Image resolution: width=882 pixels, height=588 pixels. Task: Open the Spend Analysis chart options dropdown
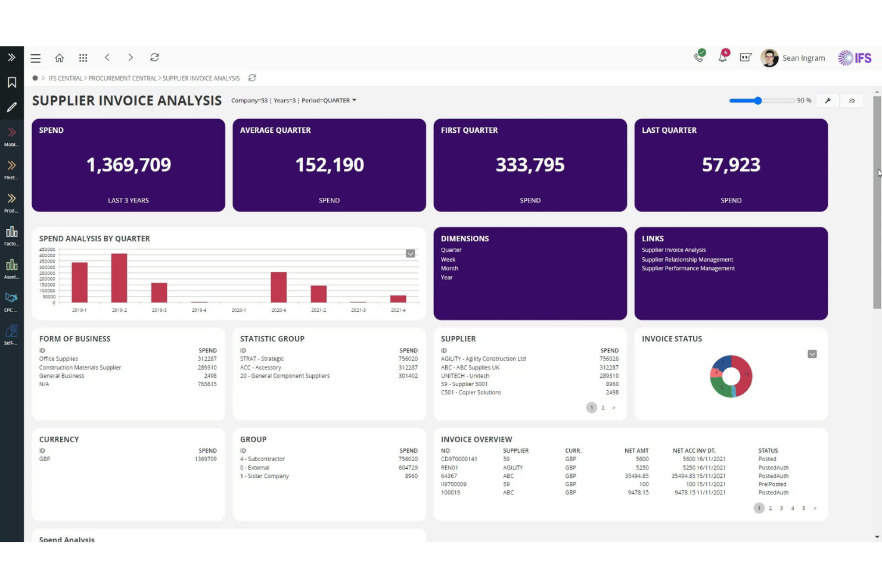click(x=411, y=254)
